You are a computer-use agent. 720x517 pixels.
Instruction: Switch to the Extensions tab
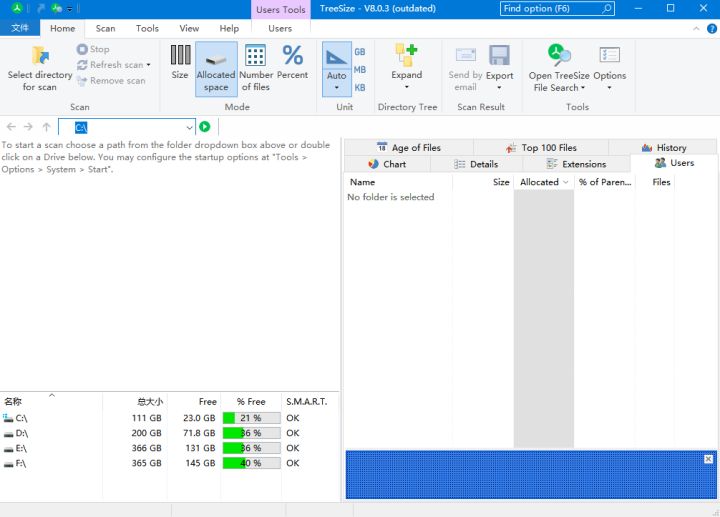coord(576,164)
